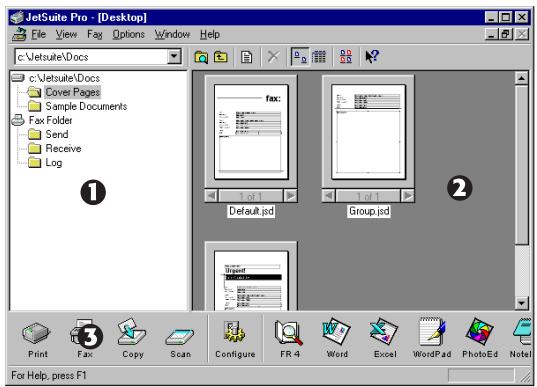Open the Receive folder

coord(64,148)
